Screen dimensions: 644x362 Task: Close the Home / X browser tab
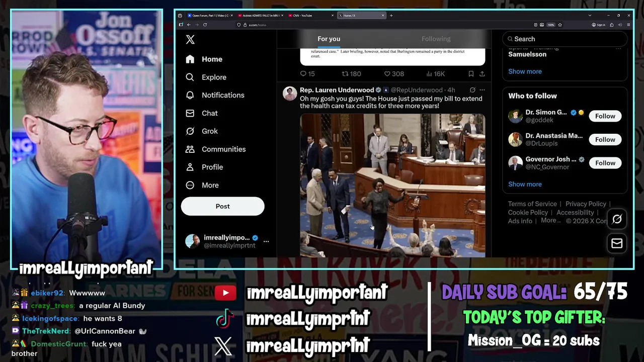383,16
